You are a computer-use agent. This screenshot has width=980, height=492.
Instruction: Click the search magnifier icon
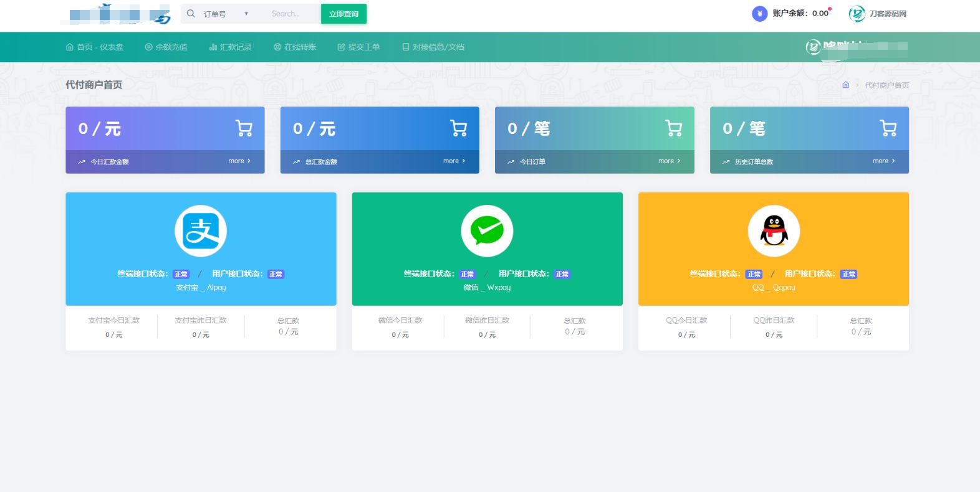point(191,13)
